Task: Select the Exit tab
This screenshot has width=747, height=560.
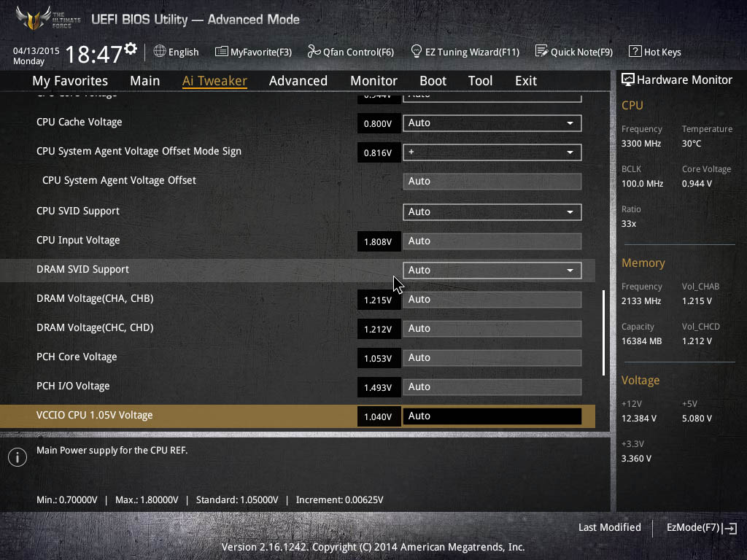Action: [x=526, y=81]
